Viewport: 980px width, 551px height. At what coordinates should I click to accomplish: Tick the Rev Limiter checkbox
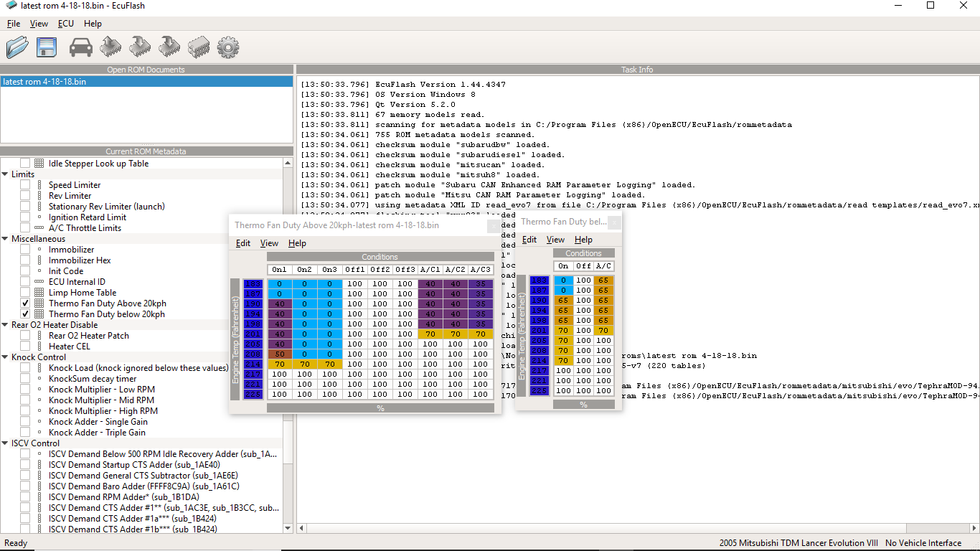pos(25,196)
